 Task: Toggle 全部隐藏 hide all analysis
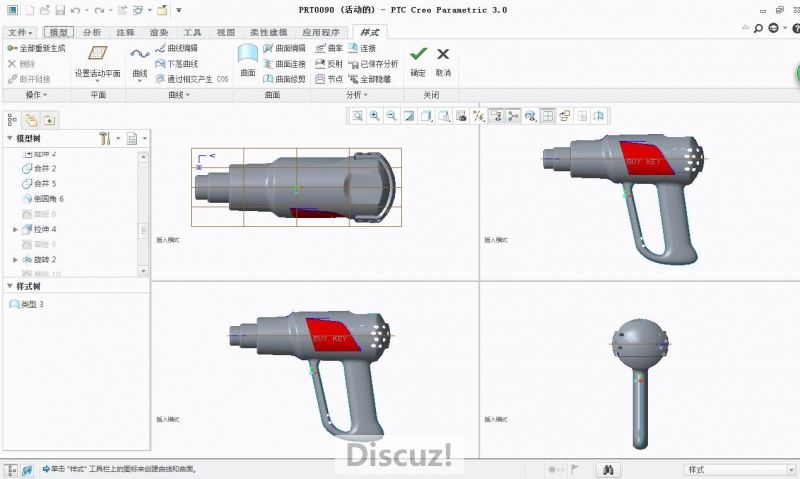tap(372, 78)
